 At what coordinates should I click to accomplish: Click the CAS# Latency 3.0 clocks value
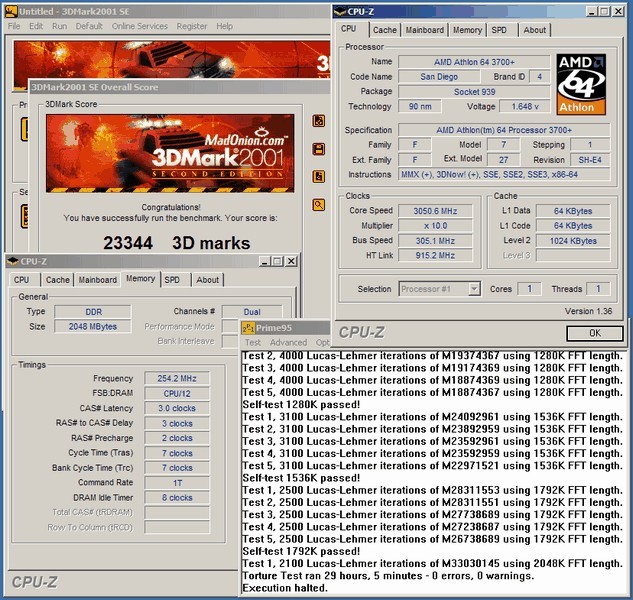[177, 408]
